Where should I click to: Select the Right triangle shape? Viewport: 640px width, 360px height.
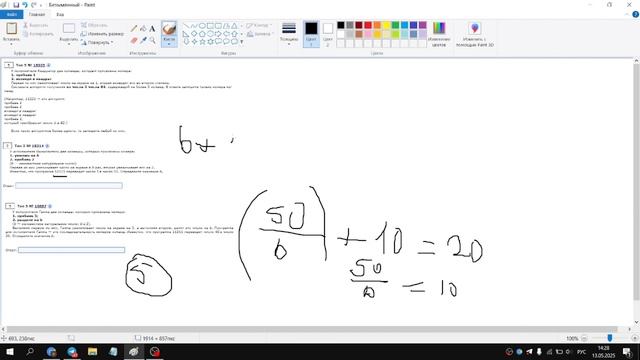coord(186,34)
